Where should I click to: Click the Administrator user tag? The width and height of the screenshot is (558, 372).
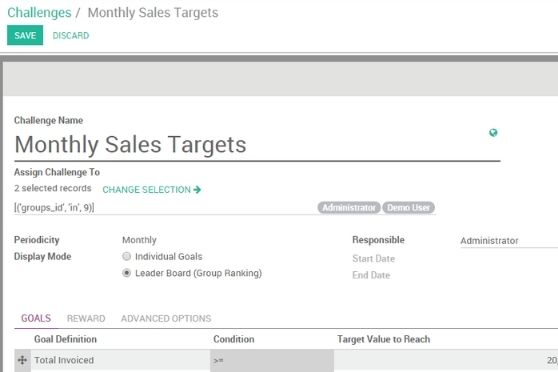[349, 208]
